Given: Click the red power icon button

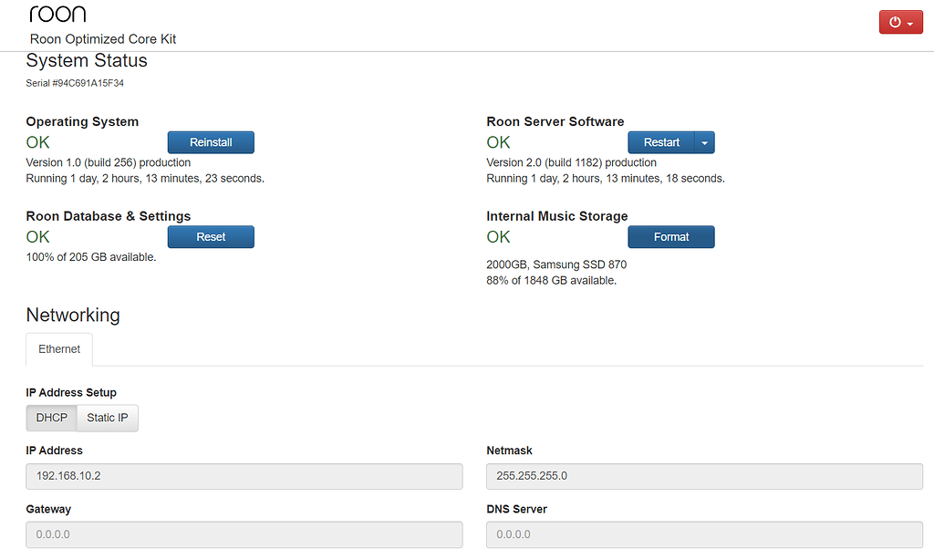Looking at the screenshot, I should click(895, 21).
